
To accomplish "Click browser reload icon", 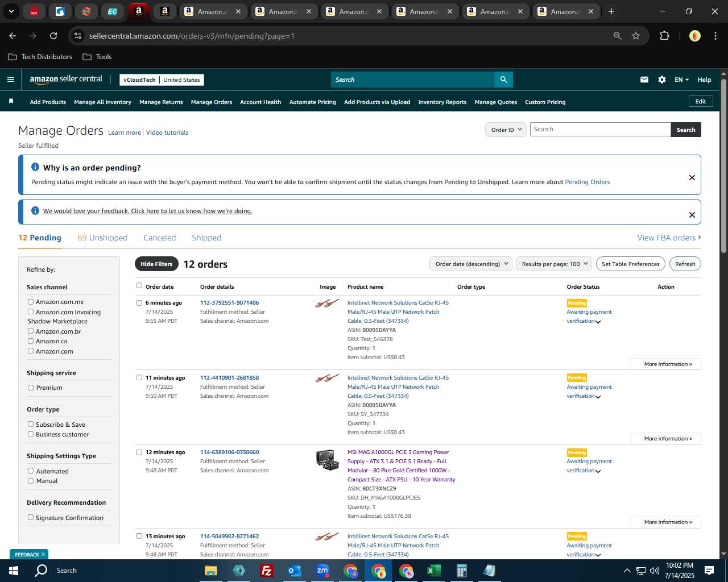I will point(53,36).
